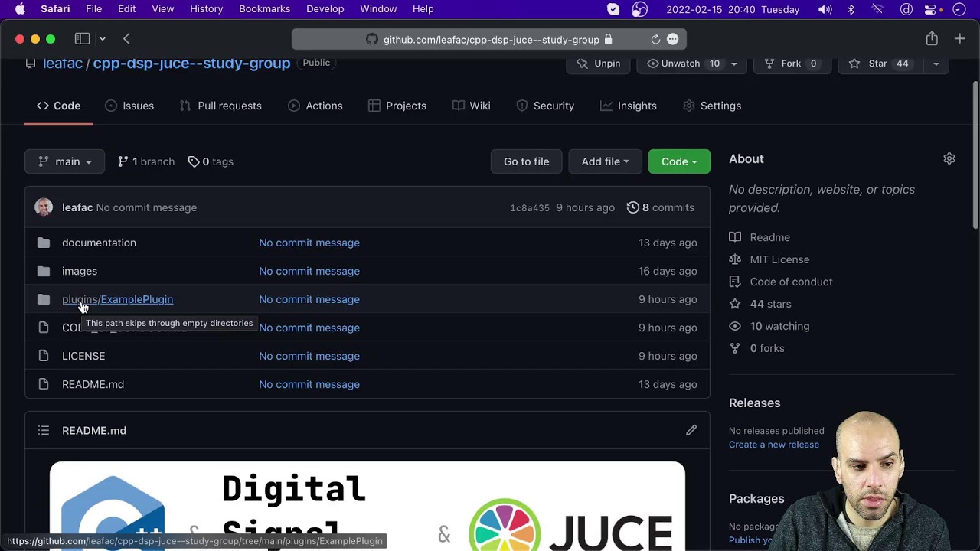The image size is (980, 551).
Task: Open the Bookmarks menu in menu bar
Action: click(264, 9)
